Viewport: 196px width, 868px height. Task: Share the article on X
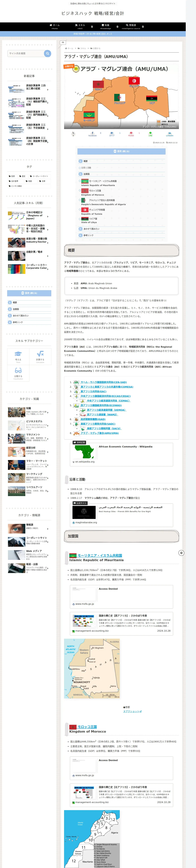[x=73, y=134]
